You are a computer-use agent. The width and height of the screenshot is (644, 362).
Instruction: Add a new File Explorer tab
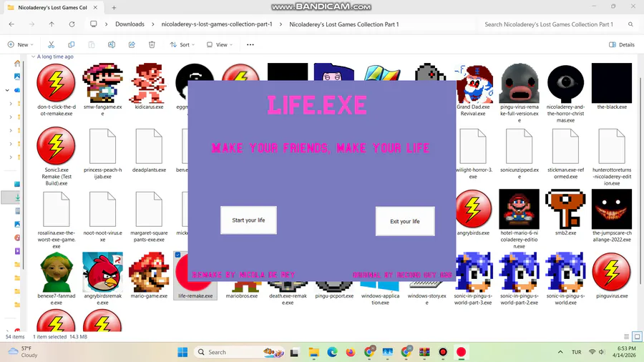[114, 7]
